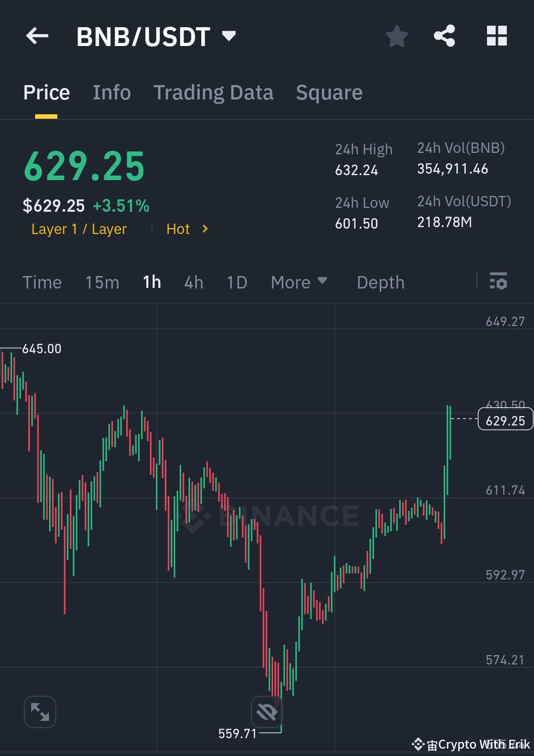Share the BNB/USDT chart

(444, 36)
